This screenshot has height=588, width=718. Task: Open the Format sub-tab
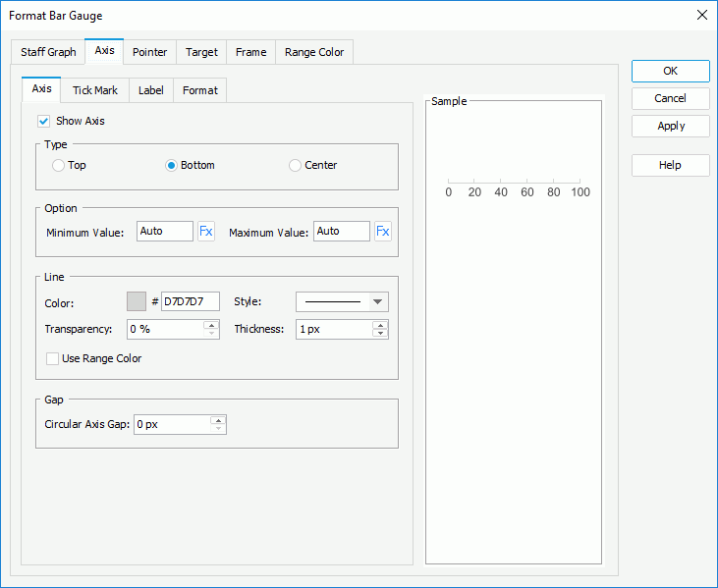[x=200, y=90]
